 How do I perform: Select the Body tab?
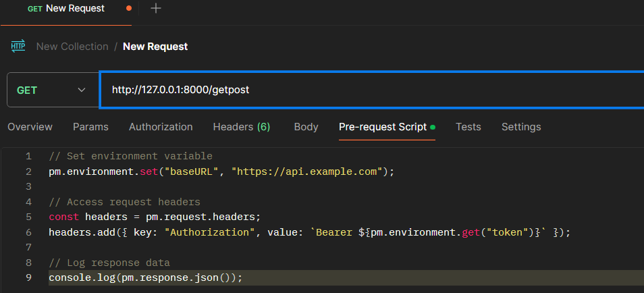(x=306, y=127)
